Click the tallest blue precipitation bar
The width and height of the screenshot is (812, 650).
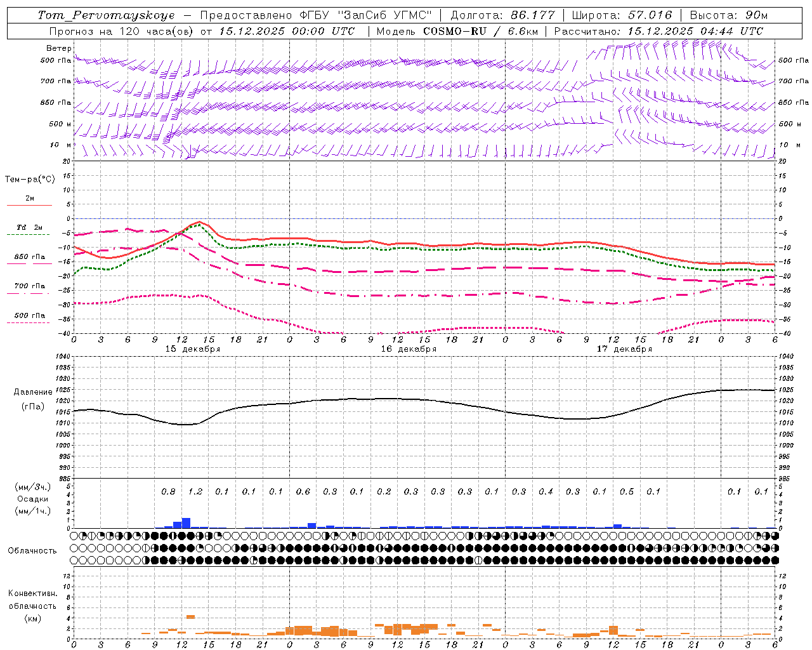tap(186, 523)
